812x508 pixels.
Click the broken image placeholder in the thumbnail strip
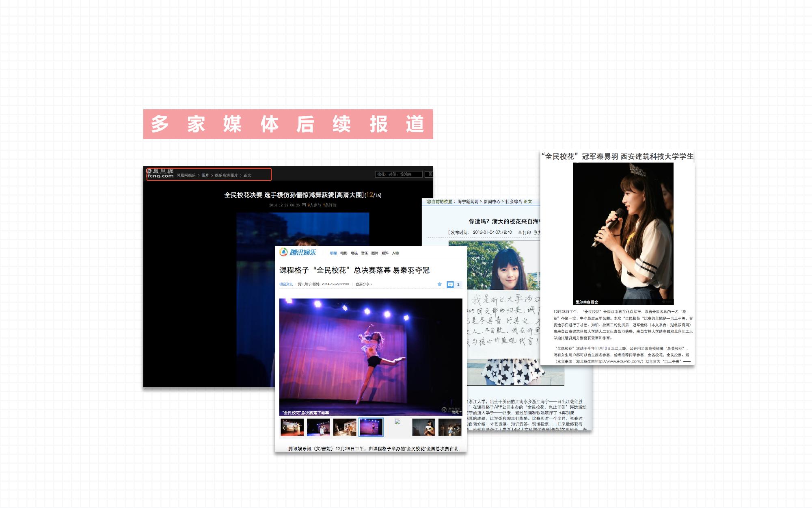pyautogui.click(x=397, y=421)
